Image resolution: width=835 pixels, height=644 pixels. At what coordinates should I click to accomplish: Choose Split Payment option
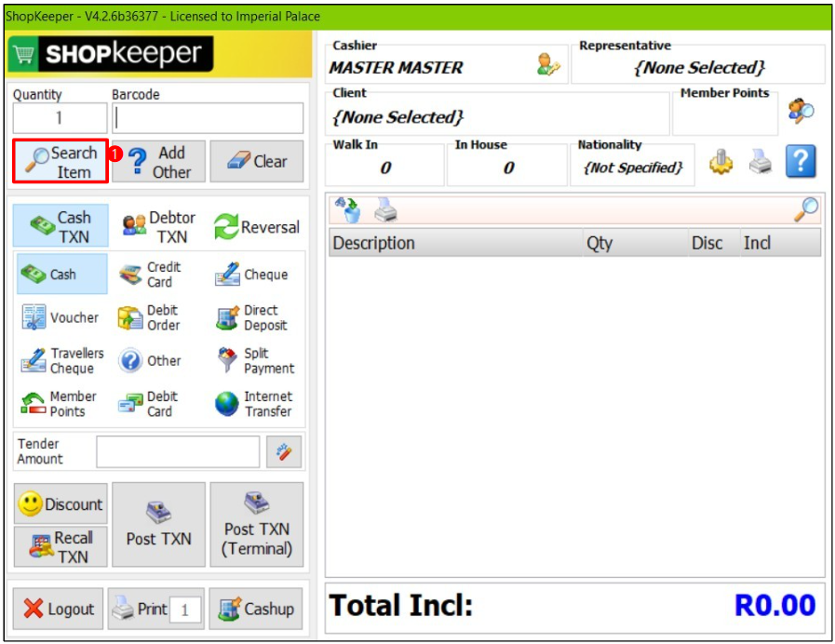point(256,360)
